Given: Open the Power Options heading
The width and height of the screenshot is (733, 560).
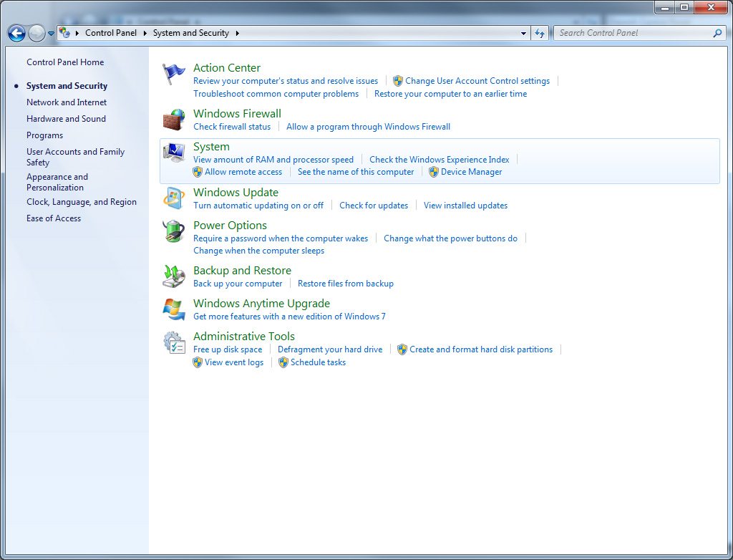Looking at the screenshot, I should click(x=230, y=226).
